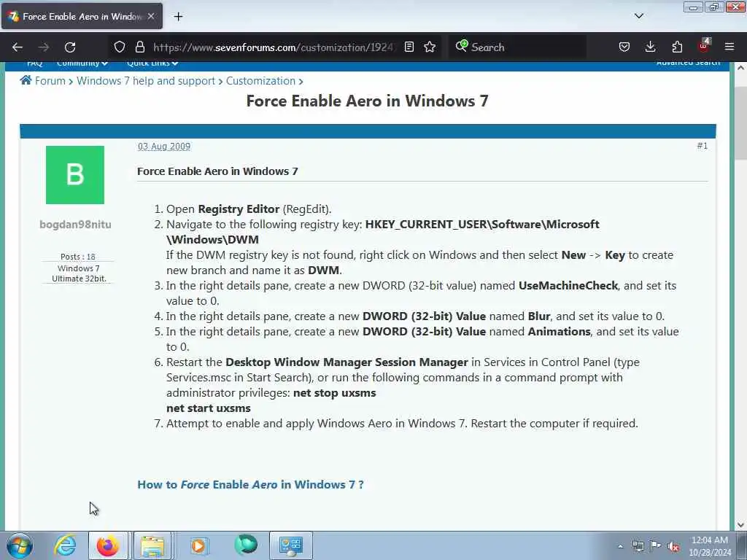Click the forward navigation arrow

click(x=43, y=47)
